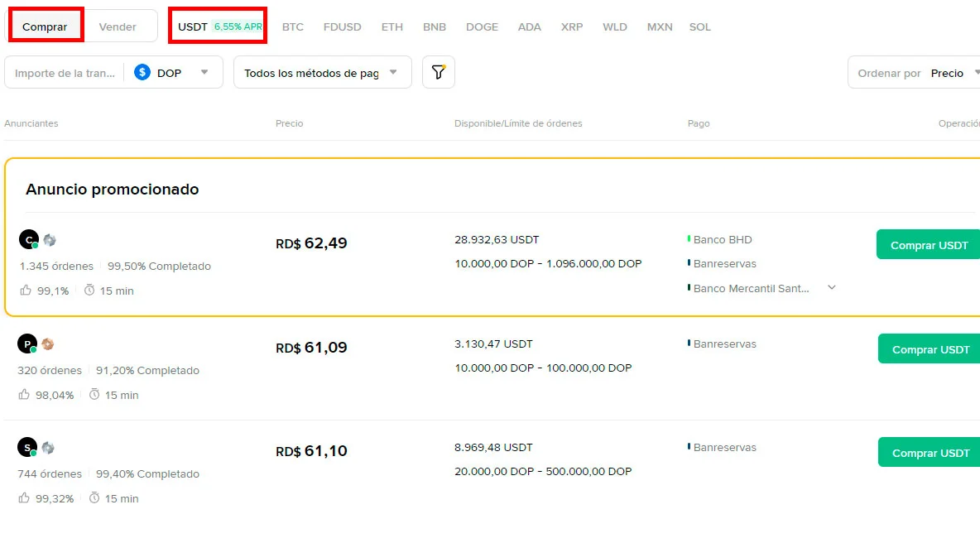Image resolution: width=980 pixels, height=543 pixels.
Task: Click the clock icon in the 320 órdenes row
Action: pos(94,394)
